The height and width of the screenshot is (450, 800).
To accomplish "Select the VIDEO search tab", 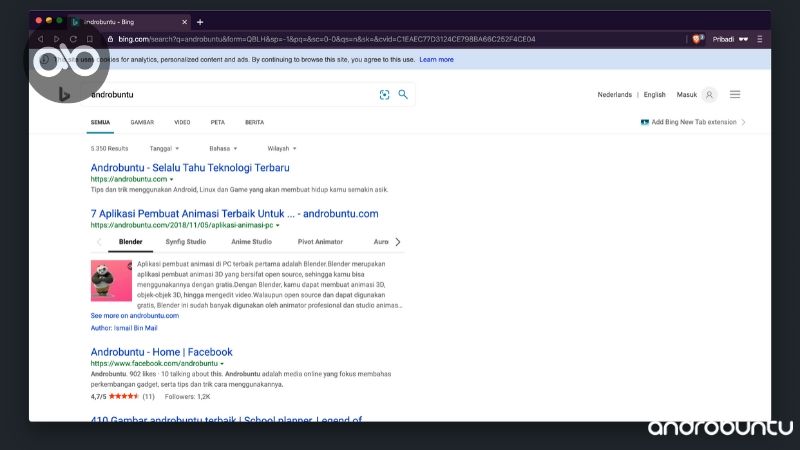I will [182, 122].
